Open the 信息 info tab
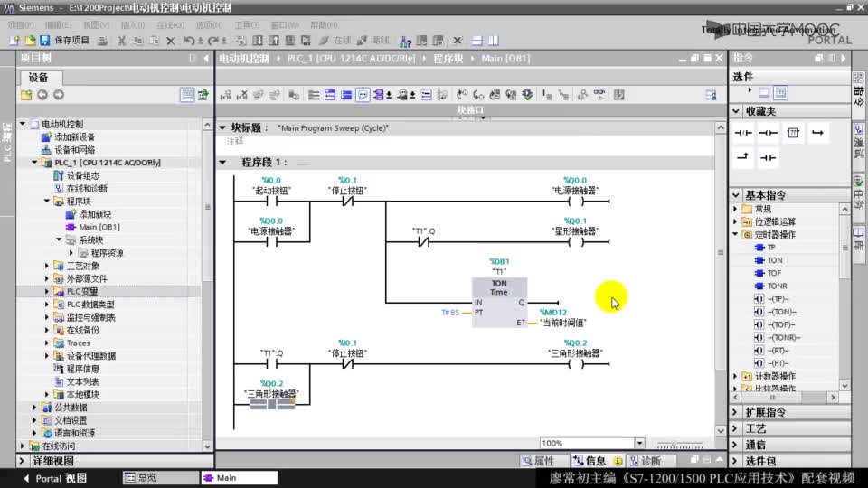Image resolution: width=868 pixels, height=488 pixels. tap(598, 461)
